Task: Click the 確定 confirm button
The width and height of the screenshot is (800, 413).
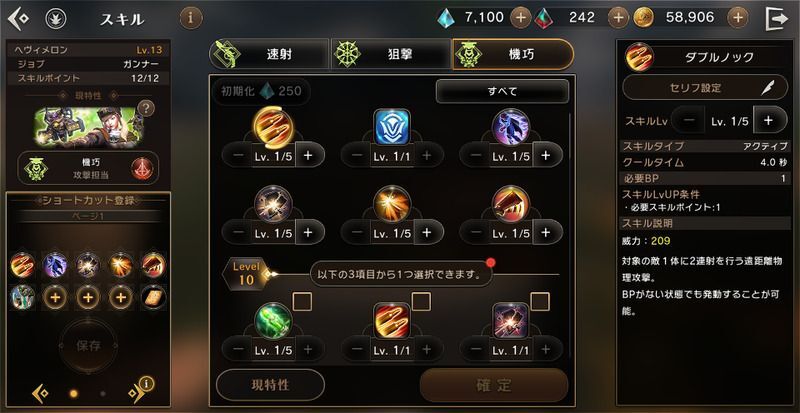Action: (494, 385)
